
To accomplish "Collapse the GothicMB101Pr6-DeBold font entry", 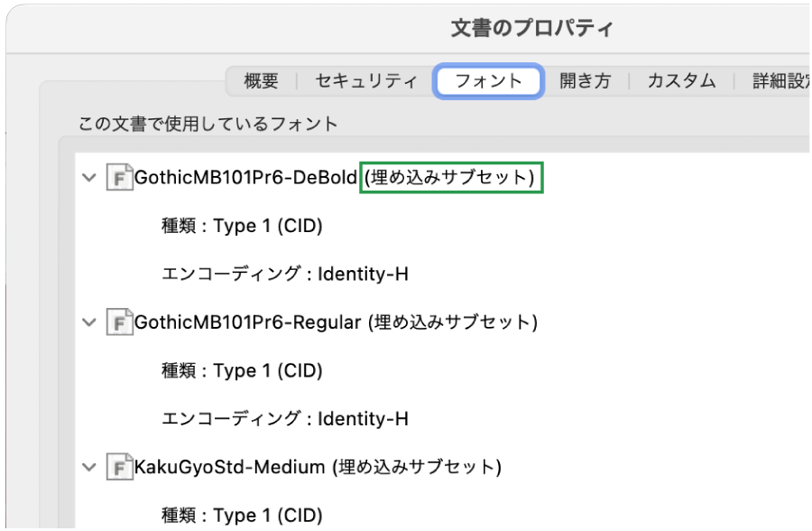I will tap(89, 178).
